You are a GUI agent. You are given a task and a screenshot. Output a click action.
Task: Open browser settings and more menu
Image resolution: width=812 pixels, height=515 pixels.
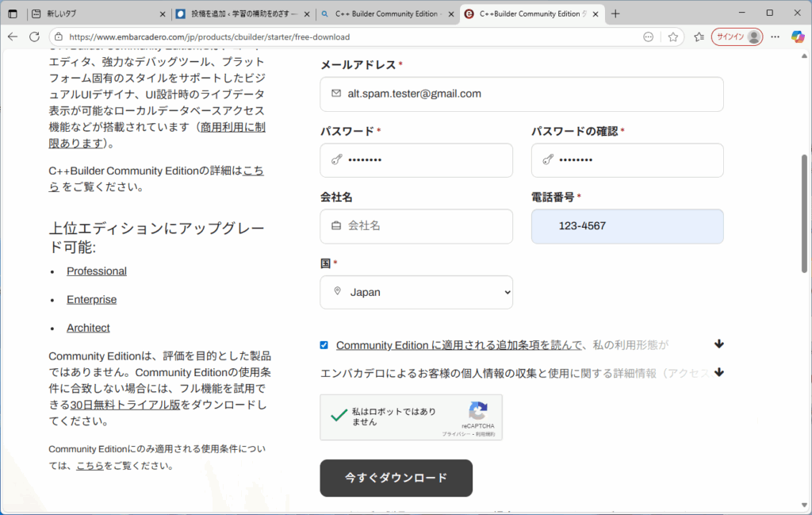776,37
